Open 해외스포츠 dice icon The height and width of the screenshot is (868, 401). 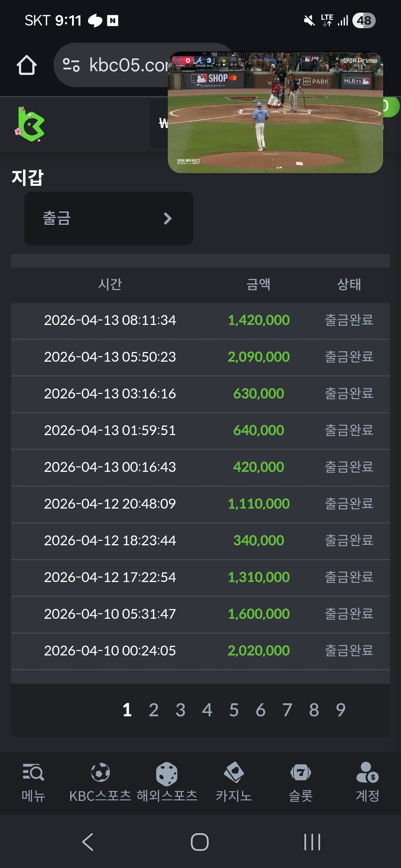(167, 774)
